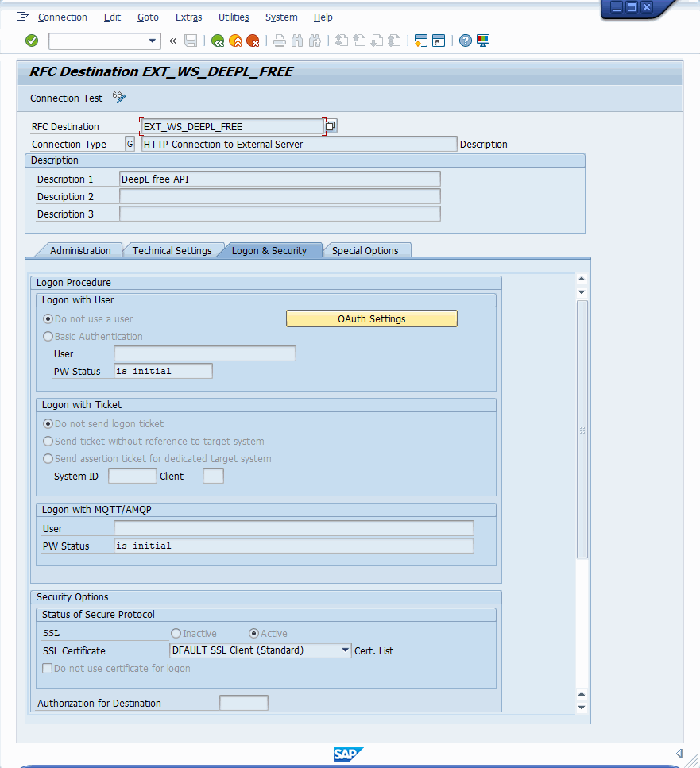Click the First Page icon
The height and width of the screenshot is (768, 700).
(x=342, y=41)
